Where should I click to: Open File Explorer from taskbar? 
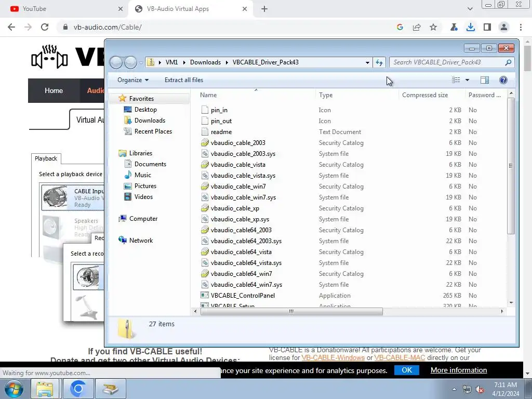coord(45,389)
